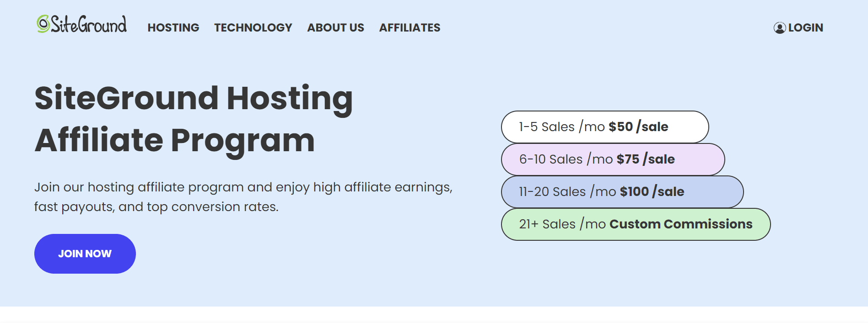Click the "SiteGround Hosting" headline line
Screen dimensions: 868x323
click(194, 99)
